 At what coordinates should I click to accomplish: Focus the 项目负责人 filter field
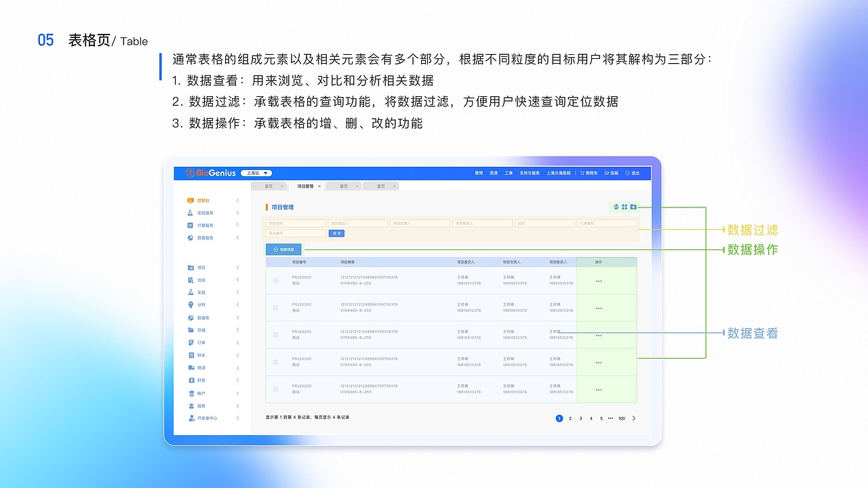point(420,223)
